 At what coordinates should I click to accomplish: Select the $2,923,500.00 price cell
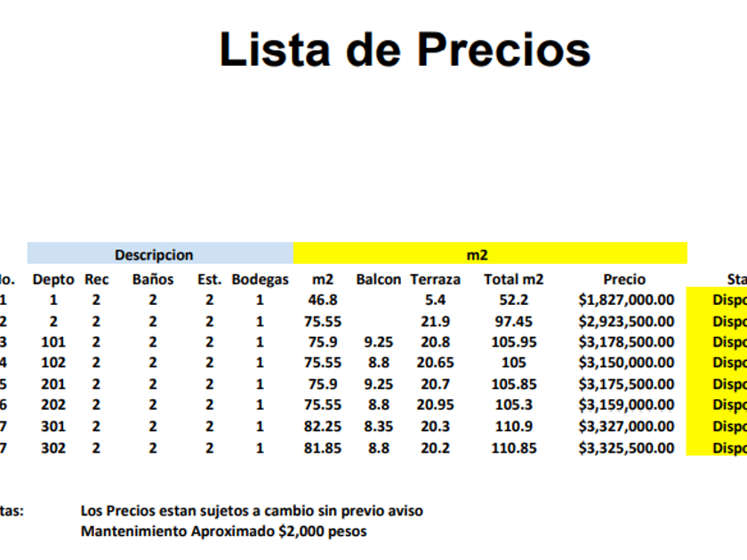click(x=626, y=322)
